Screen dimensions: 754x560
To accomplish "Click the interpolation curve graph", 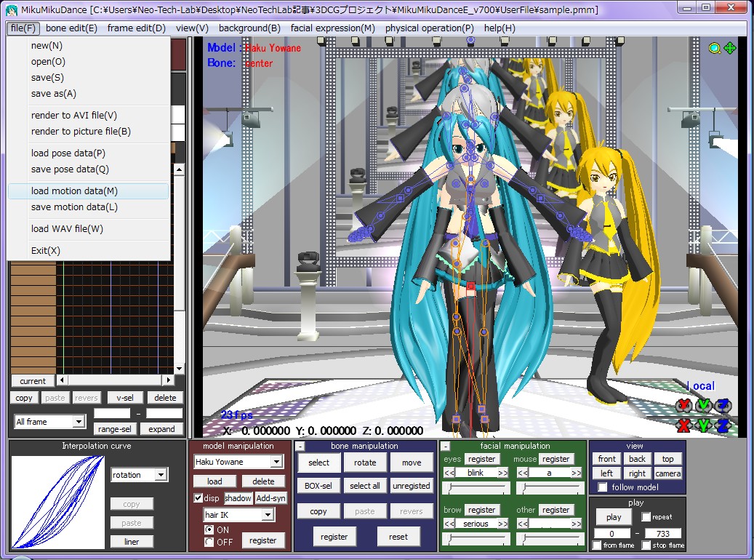I will pos(57,503).
